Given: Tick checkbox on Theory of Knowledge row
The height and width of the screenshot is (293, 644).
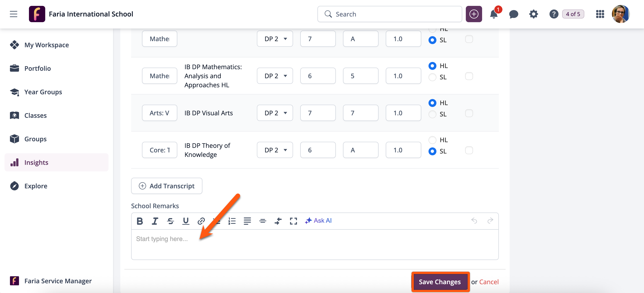Looking at the screenshot, I should coord(469,150).
